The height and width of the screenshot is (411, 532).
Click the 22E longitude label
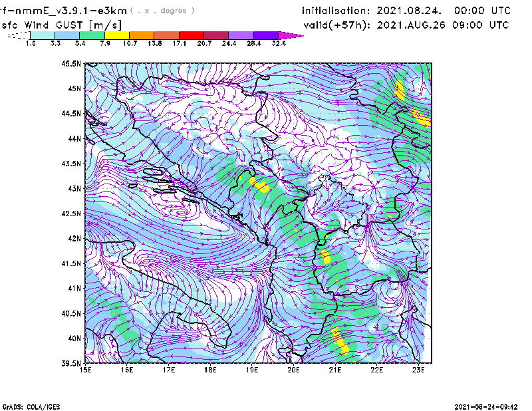coord(376,370)
